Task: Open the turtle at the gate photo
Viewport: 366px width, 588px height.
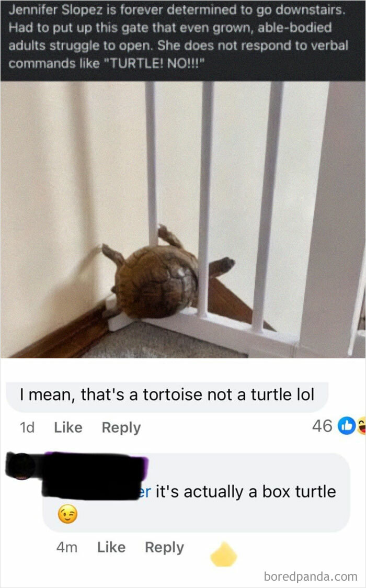Action: (183, 220)
